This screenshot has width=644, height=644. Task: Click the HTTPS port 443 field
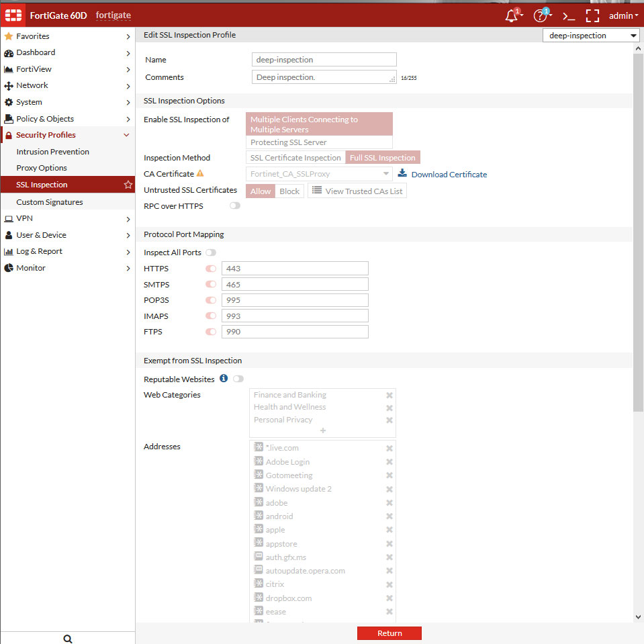pos(295,268)
